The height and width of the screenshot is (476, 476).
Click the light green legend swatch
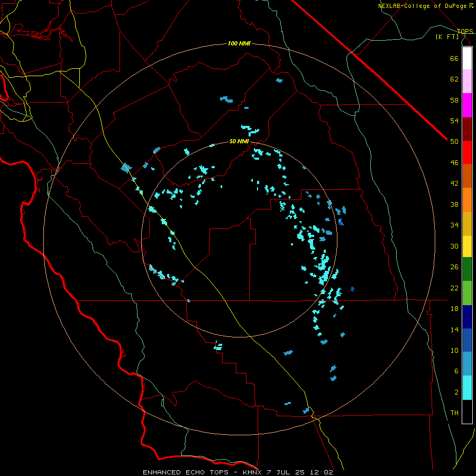[467, 293]
